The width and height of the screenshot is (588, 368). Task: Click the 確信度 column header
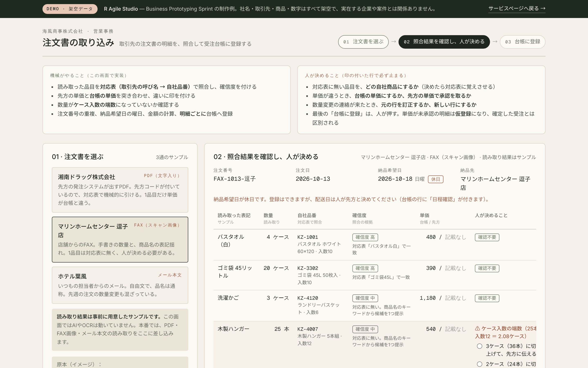359,215
